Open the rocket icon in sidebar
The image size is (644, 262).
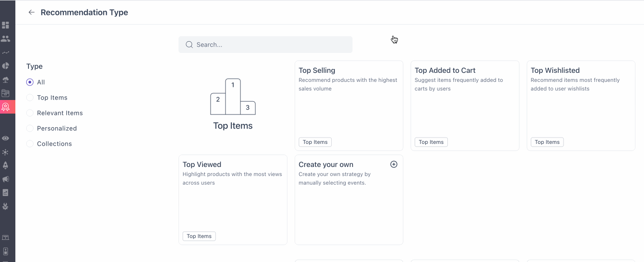[5, 166]
